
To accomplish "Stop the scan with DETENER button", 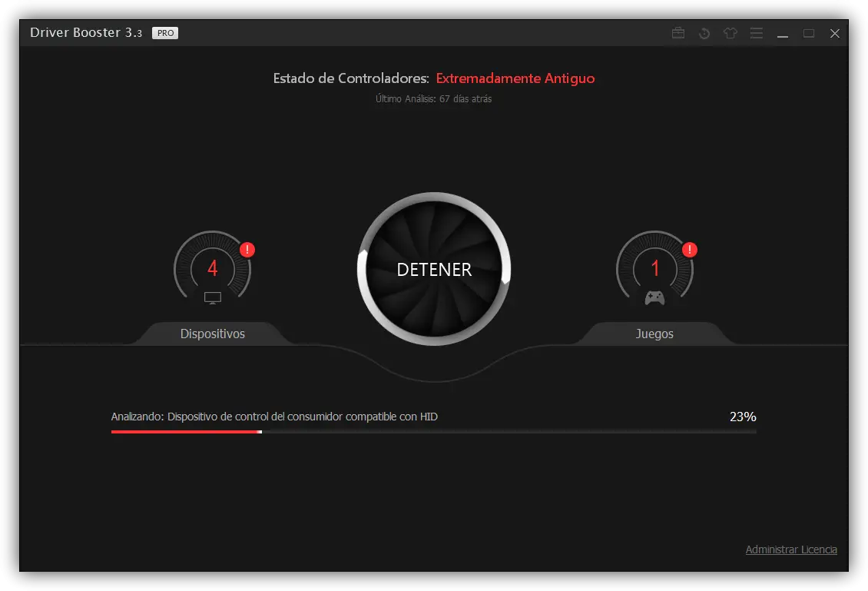I will click(434, 269).
